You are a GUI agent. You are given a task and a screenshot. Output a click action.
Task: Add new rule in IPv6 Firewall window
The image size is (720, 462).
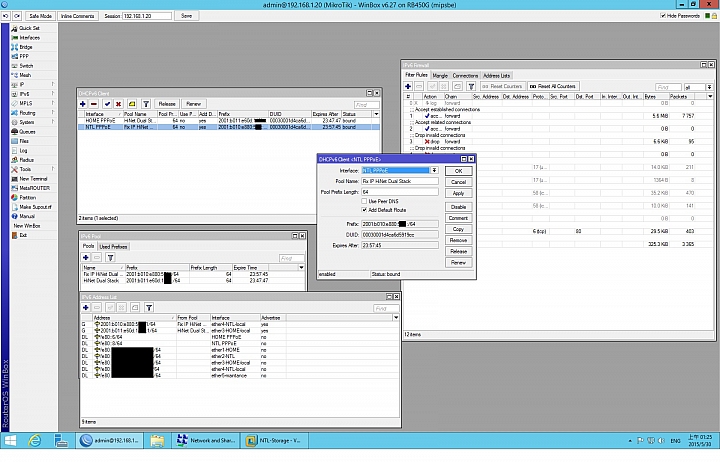[x=408, y=86]
